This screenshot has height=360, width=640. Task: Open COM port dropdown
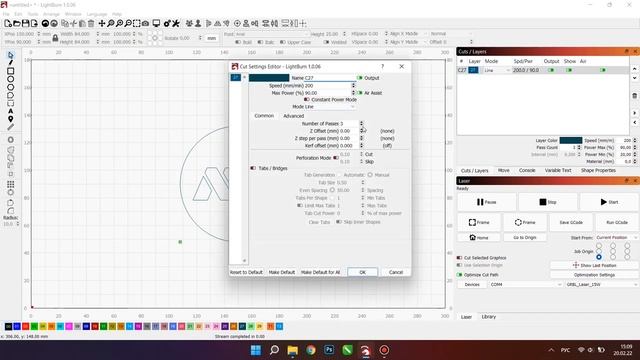(526, 284)
